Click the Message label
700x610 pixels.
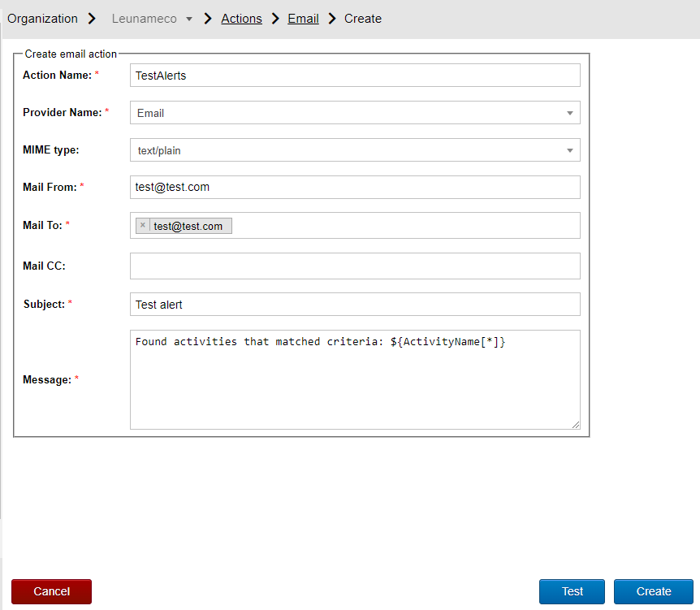tap(47, 379)
